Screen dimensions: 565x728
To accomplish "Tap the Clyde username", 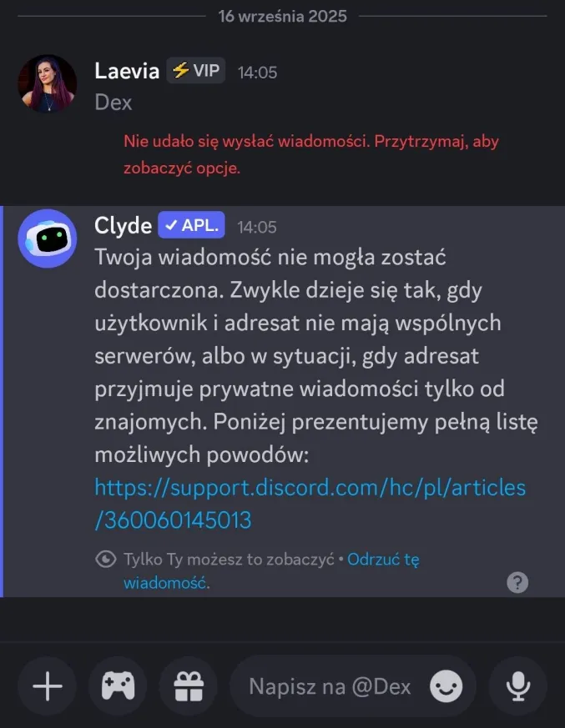I will point(124,226).
